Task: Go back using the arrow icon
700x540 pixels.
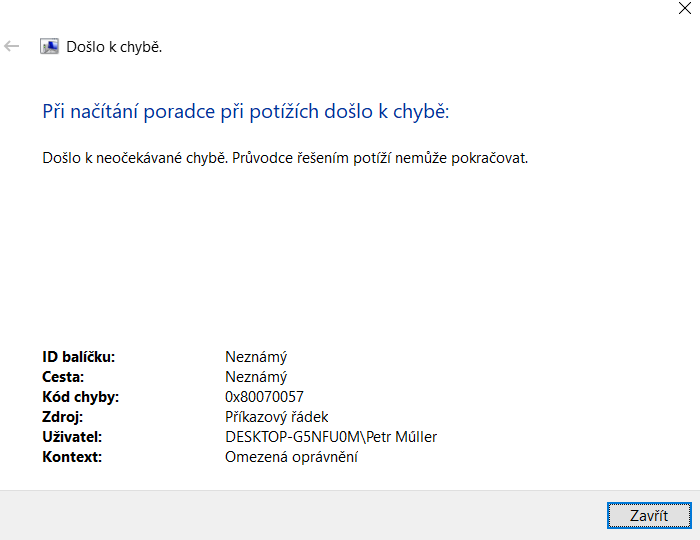Action: point(12,46)
